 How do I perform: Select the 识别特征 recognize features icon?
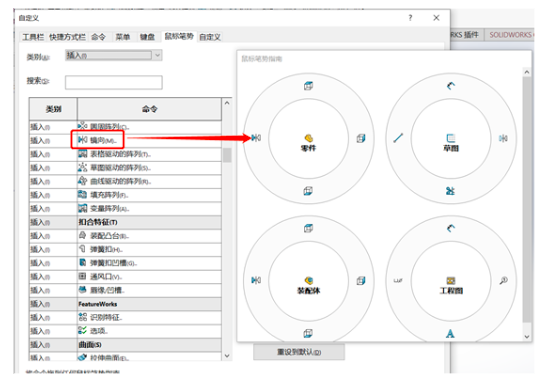point(82,317)
